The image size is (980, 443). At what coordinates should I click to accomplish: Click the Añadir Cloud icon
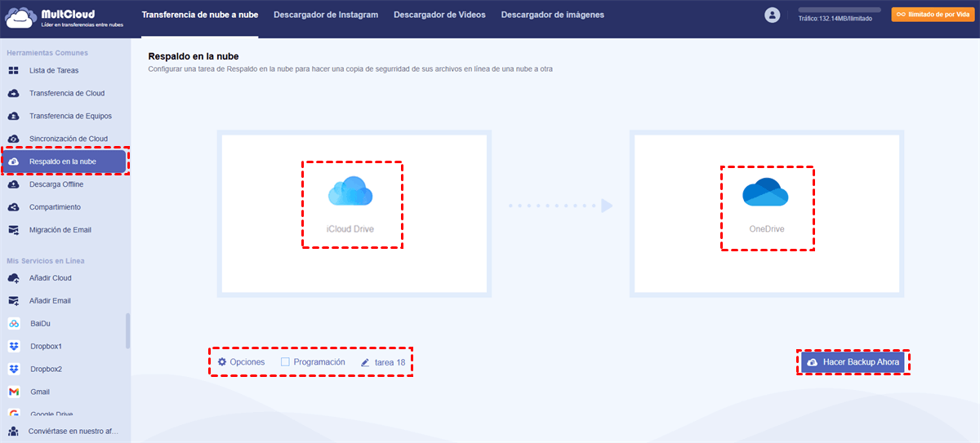[x=14, y=278]
